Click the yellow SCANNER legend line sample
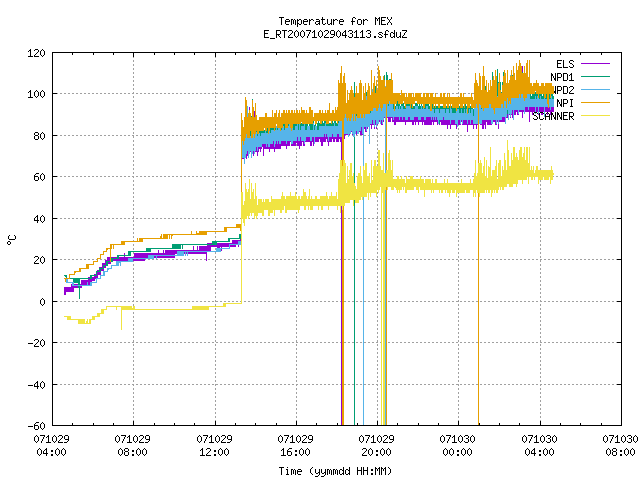 pos(595,116)
